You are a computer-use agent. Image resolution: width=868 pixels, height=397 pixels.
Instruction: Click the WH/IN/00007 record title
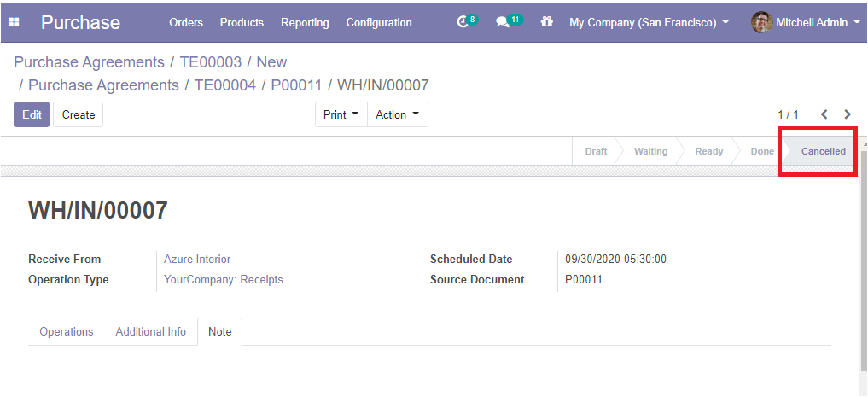98,211
